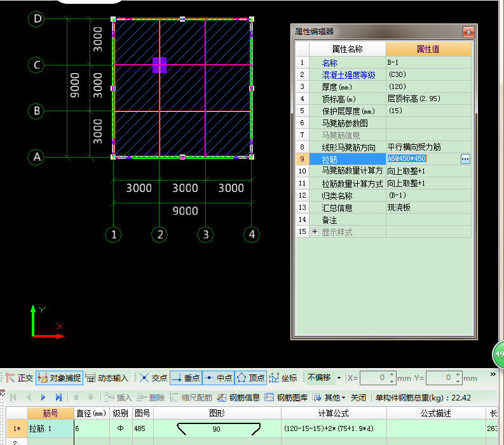Image resolution: width=504 pixels, height=445 pixels.
Task: Go to previous rebar record
Action: coord(29,397)
